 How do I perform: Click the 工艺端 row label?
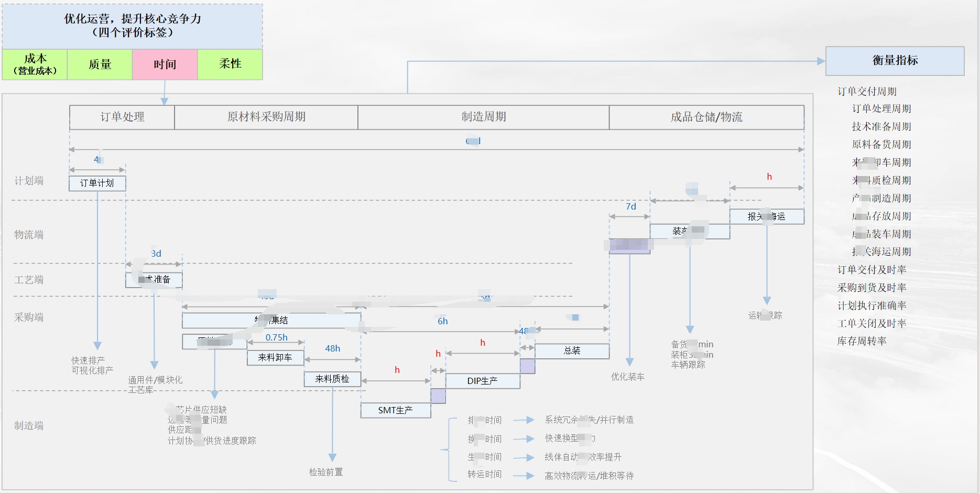click(29, 280)
